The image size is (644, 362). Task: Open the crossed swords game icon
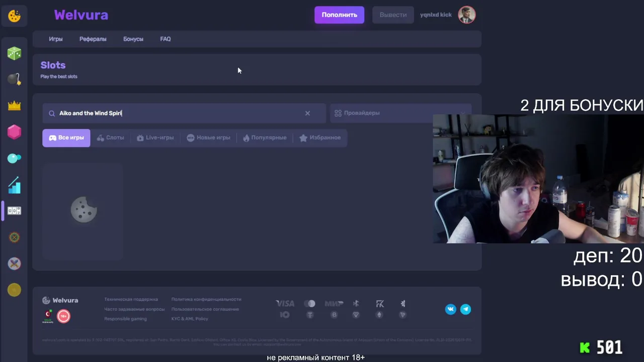click(x=14, y=263)
